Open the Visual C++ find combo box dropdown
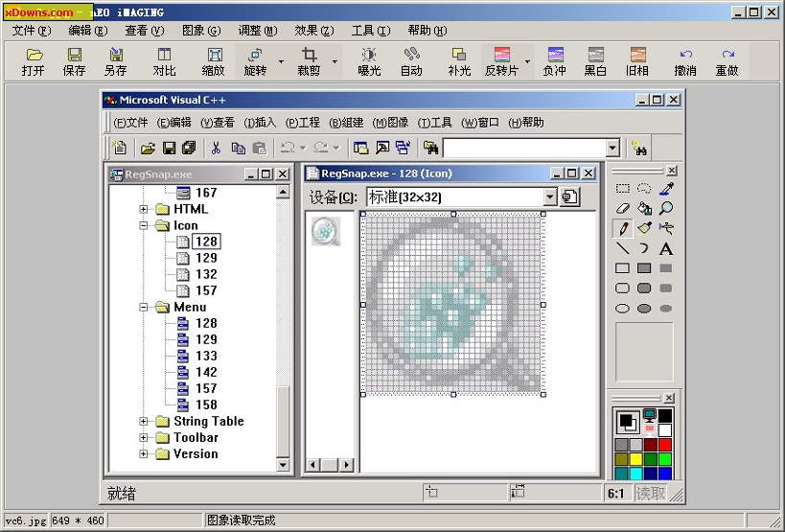Viewport: 785px width, 532px height. pos(612,149)
